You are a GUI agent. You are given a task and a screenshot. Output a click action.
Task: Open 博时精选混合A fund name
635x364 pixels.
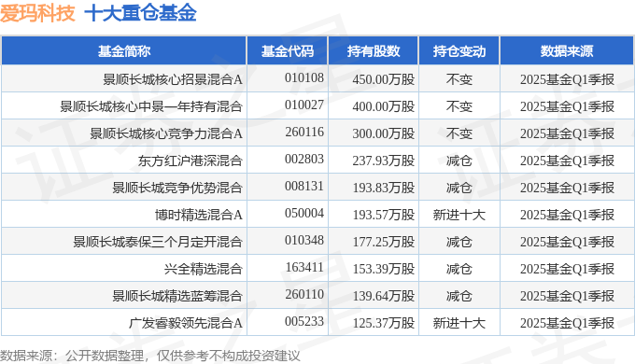pos(198,215)
